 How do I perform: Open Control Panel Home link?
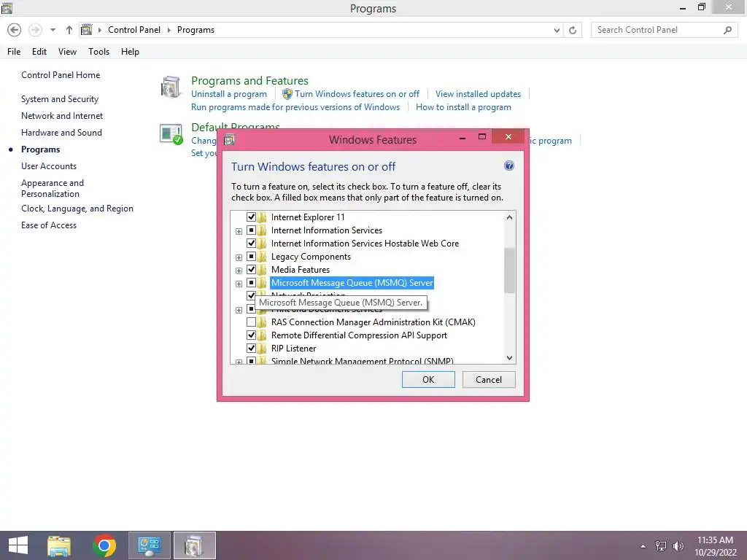pyautogui.click(x=61, y=75)
